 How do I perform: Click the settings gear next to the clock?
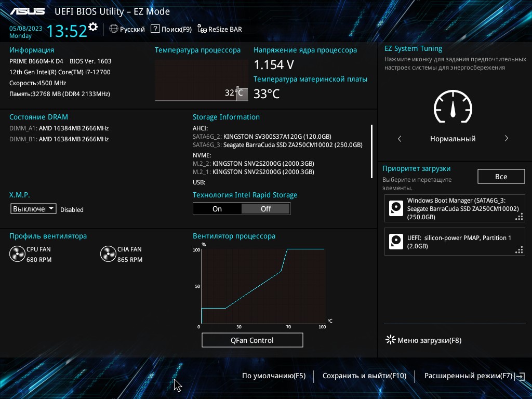[93, 26]
